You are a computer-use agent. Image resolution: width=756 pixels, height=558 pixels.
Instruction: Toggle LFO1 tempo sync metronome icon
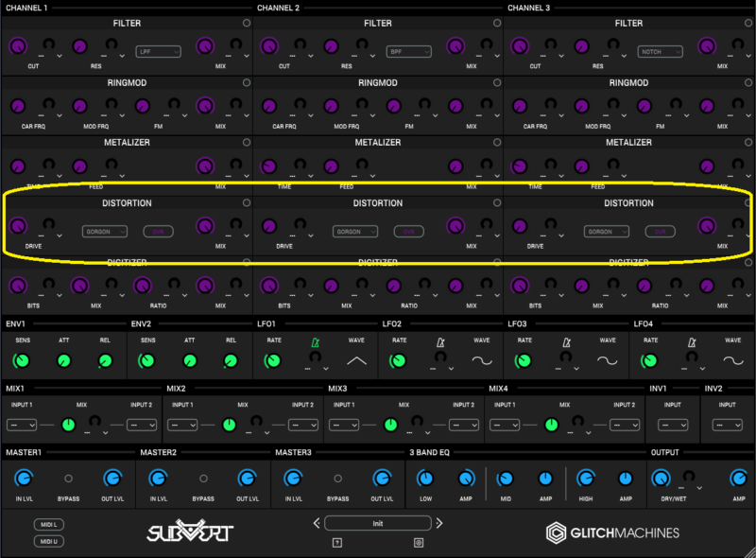point(316,341)
